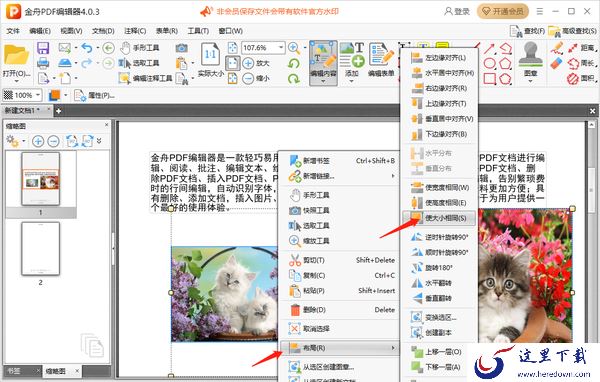This screenshot has width=600, height=382.
Task: Click the Save (floppy disk) icon
Action: (43, 48)
